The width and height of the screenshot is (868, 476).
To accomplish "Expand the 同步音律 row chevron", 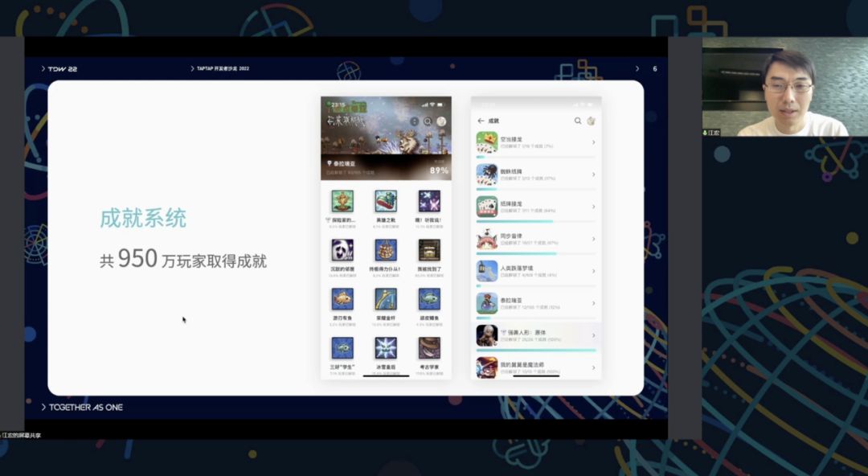I will [593, 239].
